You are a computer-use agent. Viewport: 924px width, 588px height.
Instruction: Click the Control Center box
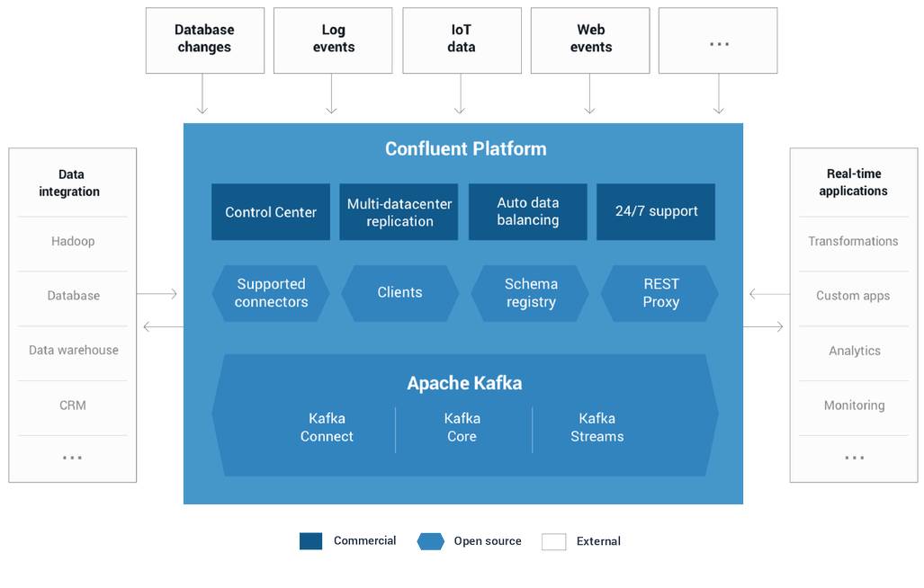(x=271, y=212)
